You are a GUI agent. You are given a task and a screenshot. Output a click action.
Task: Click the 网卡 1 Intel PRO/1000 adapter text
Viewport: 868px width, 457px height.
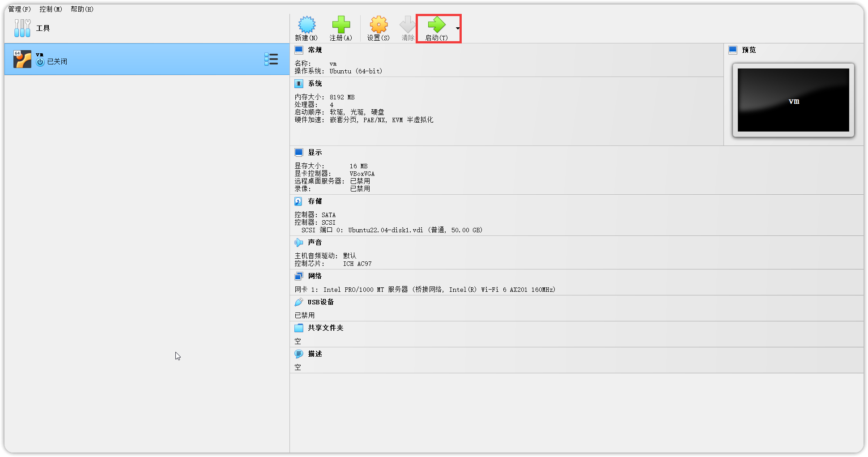click(425, 290)
